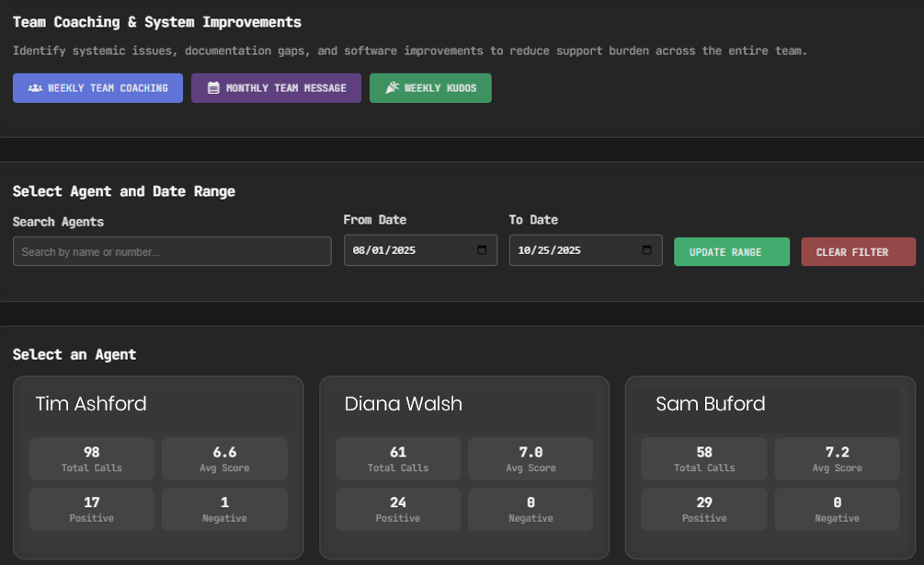
Task: Click the calendar icon on Monthly Team Message
Action: 213,88
